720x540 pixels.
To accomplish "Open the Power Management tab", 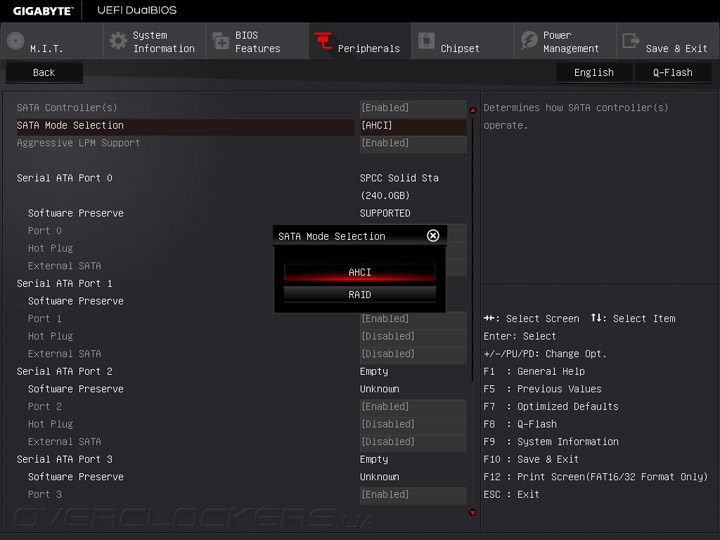I will coord(570,42).
